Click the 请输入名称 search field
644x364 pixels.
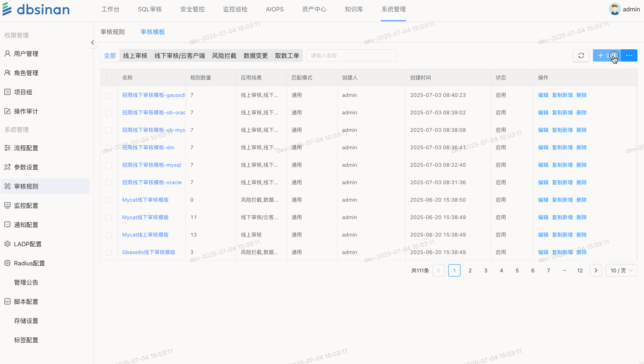point(351,55)
